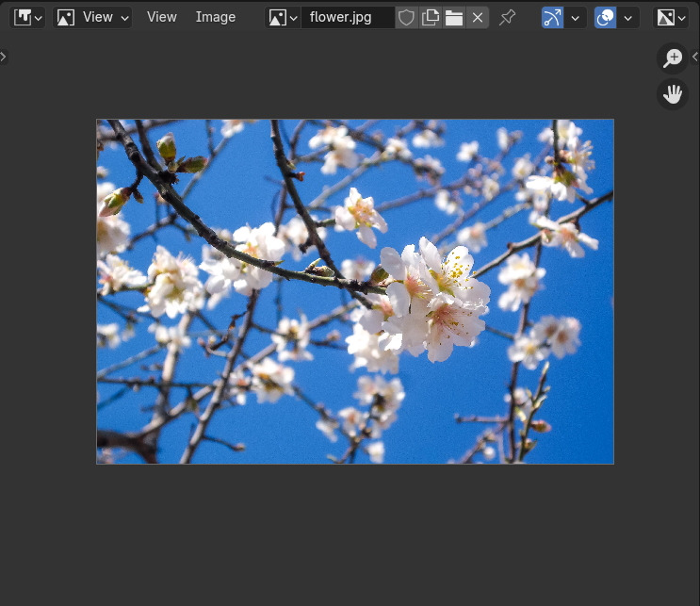Open an image file with the folder icon
The image size is (700, 606).
coord(454,18)
